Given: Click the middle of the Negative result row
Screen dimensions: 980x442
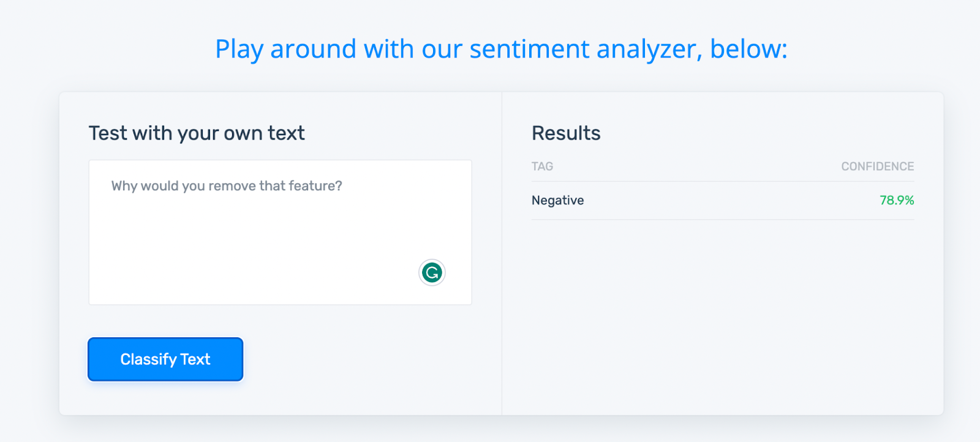Looking at the screenshot, I should pos(723,200).
